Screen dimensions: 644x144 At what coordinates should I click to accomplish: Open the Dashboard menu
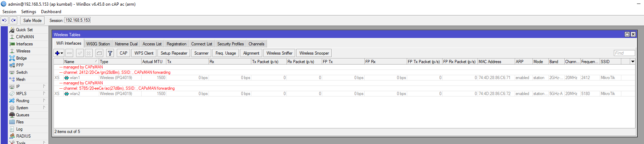tap(51, 12)
